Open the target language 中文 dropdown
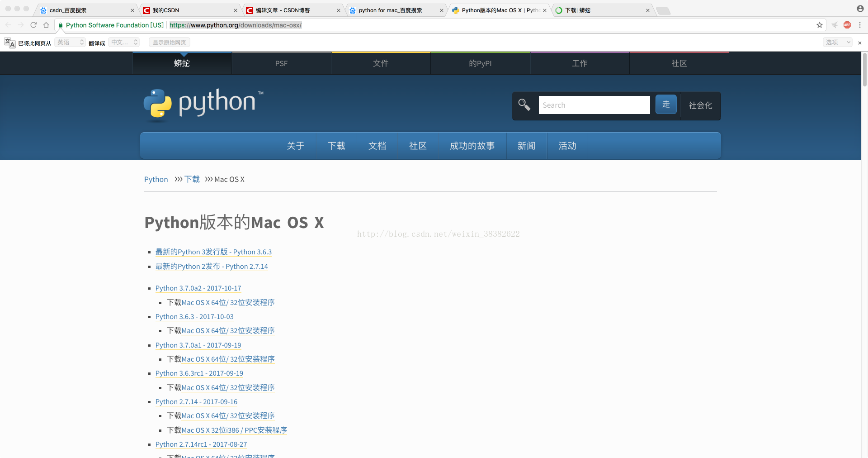This screenshot has height=458, width=868. pyautogui.click(x=124, y=43)
